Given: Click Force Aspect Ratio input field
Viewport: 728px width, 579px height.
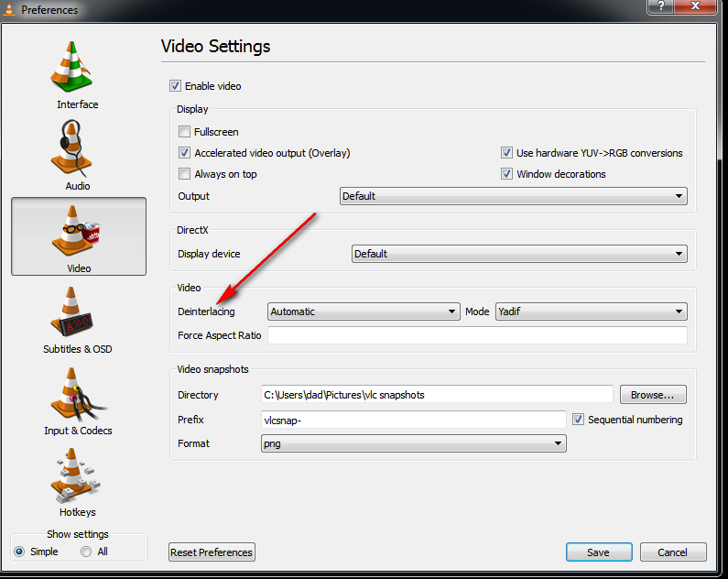Looking at the screenshot, I should point(477,335).
